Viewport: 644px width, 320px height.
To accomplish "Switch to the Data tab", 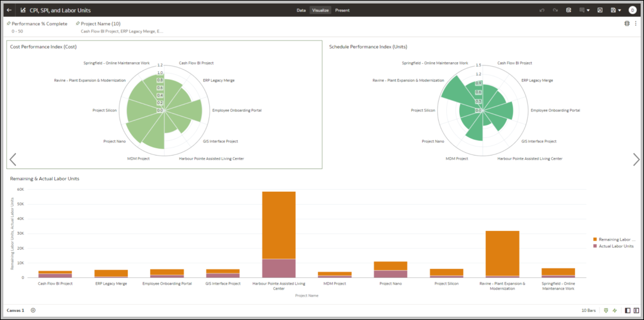I will point(301,10).
